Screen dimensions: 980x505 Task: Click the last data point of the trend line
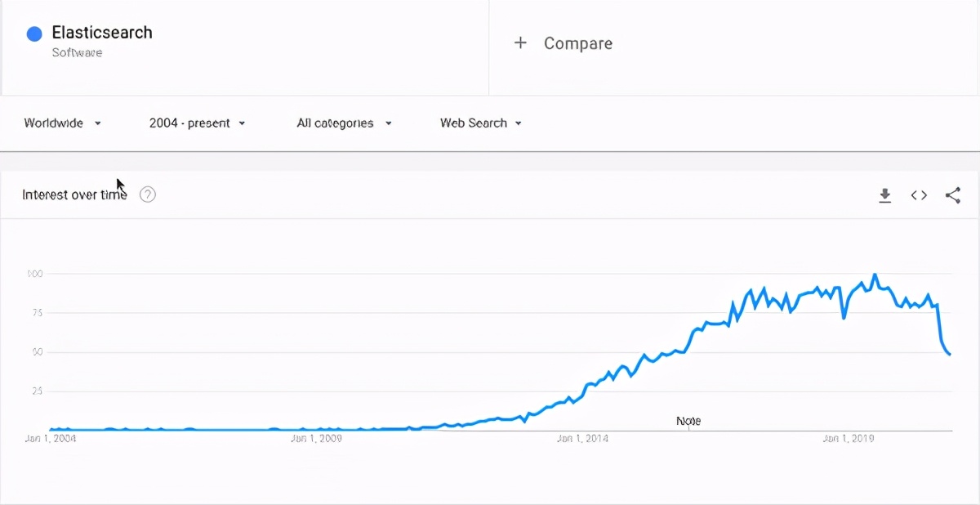[x=950, y=354]
